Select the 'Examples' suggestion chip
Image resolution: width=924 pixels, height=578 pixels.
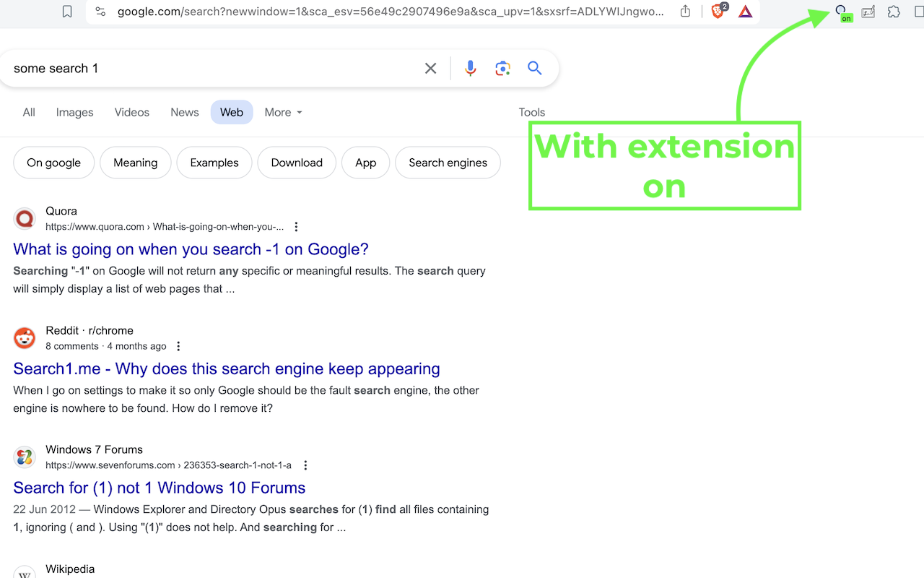click(x=214, y=163)
